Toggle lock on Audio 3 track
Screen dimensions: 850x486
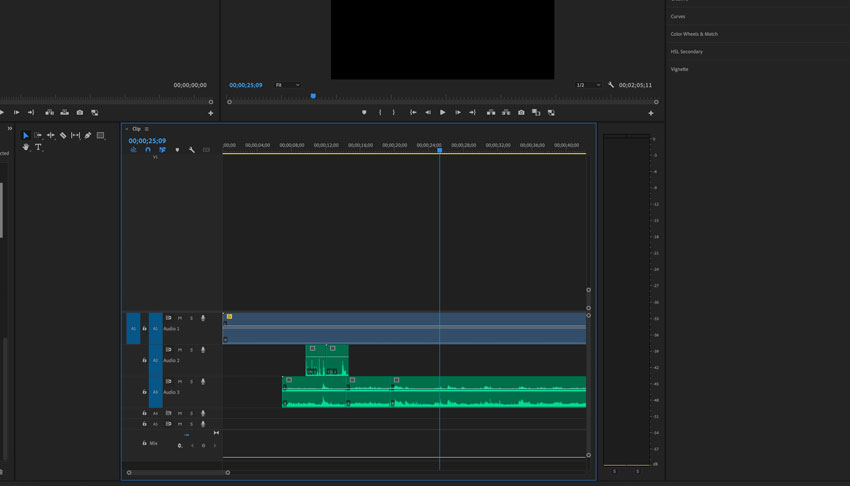144,392
